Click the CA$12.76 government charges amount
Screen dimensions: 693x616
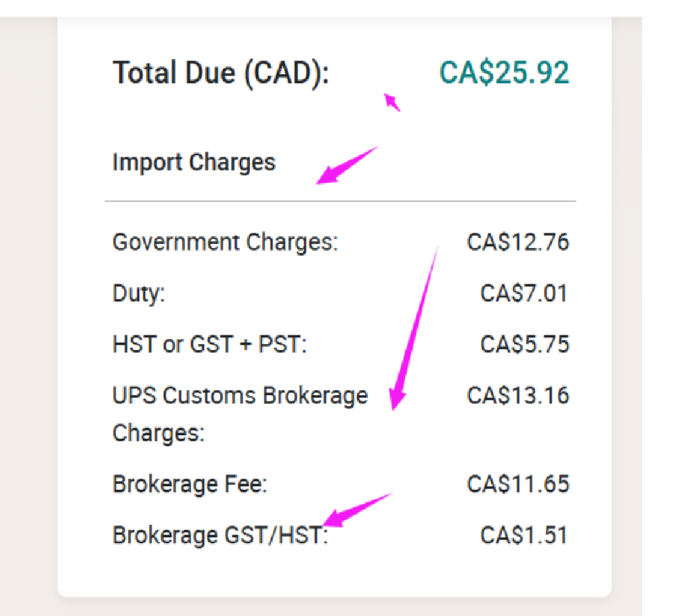(518, 242)
